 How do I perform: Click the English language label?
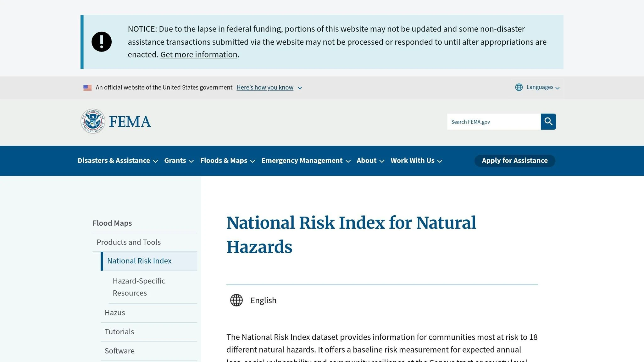coord(264,300)
